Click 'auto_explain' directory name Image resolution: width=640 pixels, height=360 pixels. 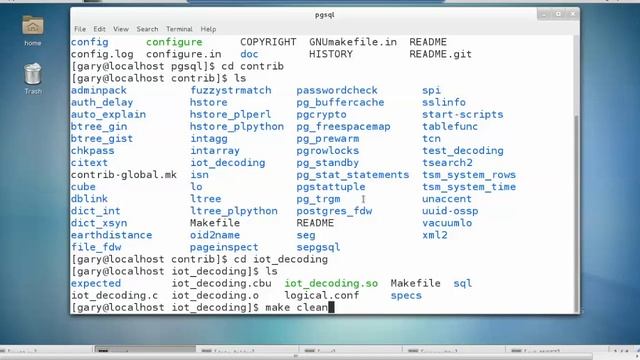click(x=108, y=114)
